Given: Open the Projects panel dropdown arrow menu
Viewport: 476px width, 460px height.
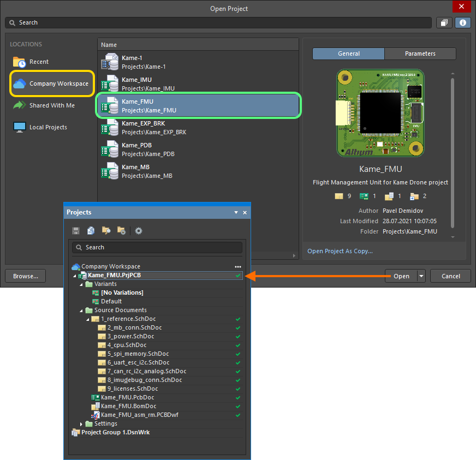Looking at the screenshot, I should [236, 212].
